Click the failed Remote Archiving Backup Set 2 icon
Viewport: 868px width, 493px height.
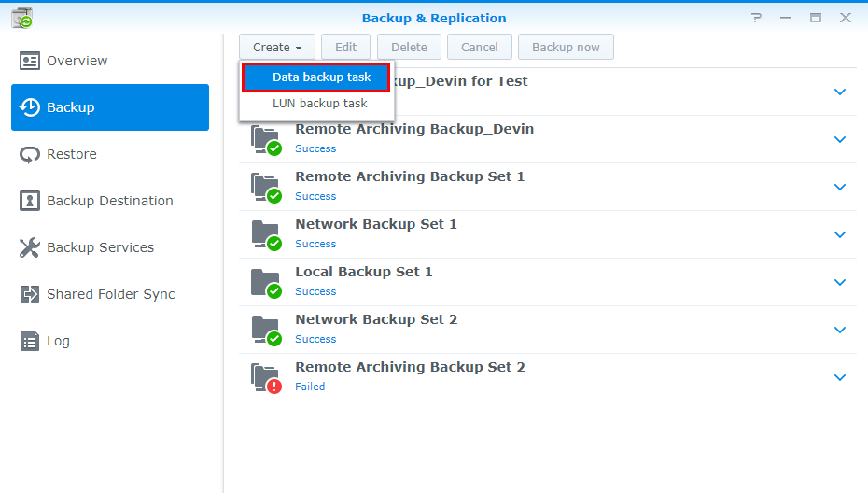coord(266,376)
